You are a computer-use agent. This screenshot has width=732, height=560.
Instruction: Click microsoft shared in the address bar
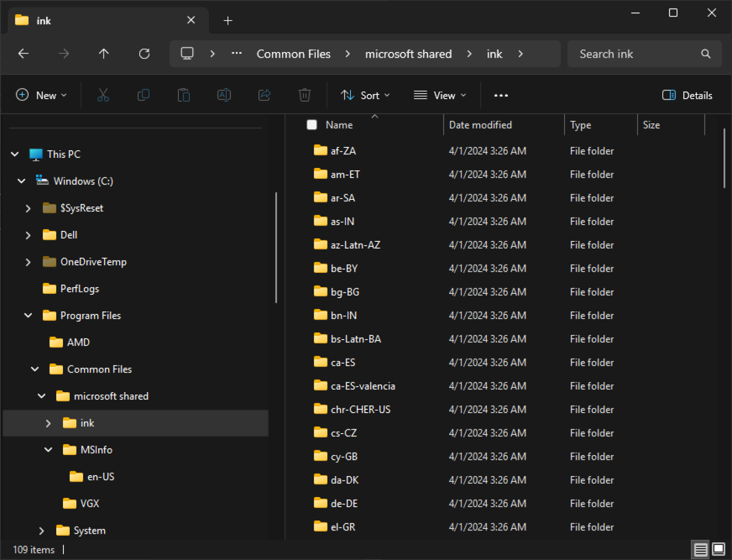click(408, 53)
